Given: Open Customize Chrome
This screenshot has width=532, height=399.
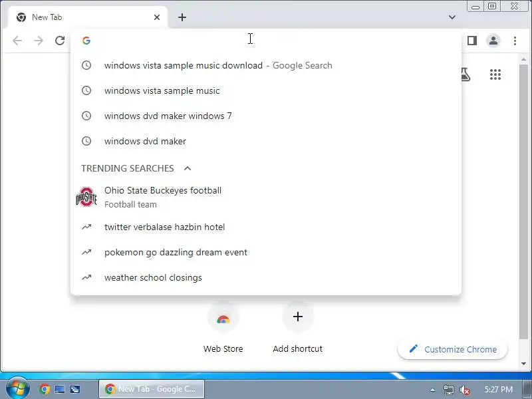Looking at the screenshot, I should (x=453, y=349).
